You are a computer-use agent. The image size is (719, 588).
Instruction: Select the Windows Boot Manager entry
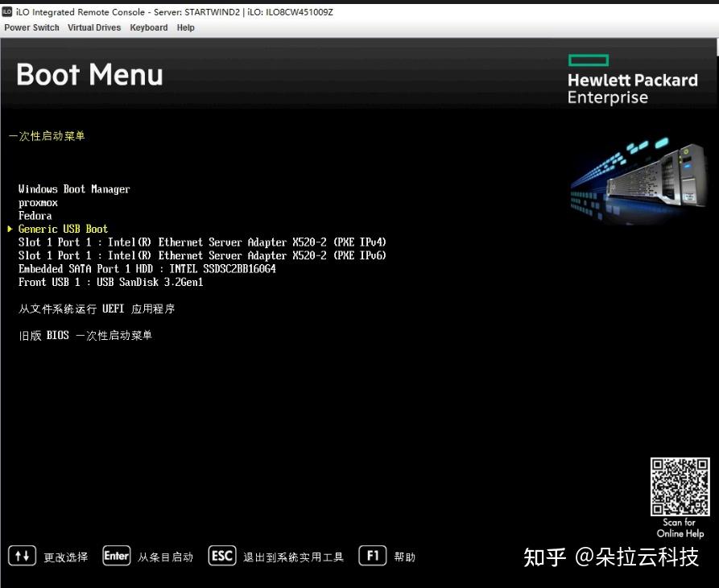(x=74, y=188)
